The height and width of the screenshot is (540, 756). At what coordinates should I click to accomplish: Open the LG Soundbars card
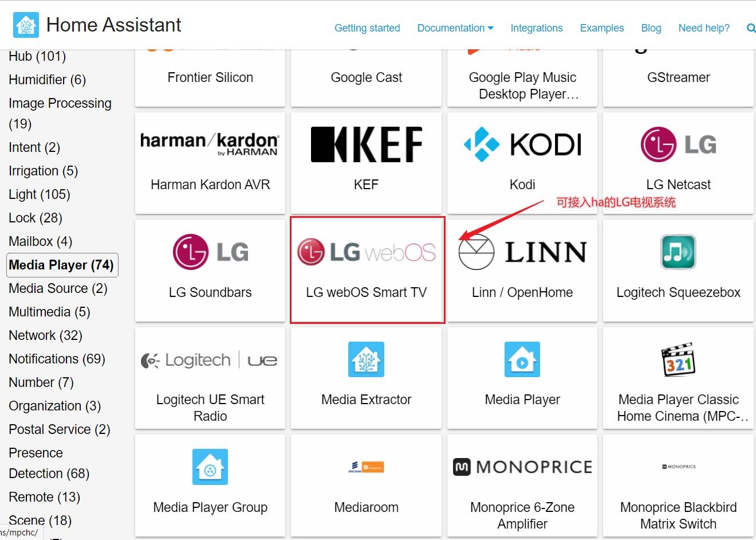click(x=210, y=271)
